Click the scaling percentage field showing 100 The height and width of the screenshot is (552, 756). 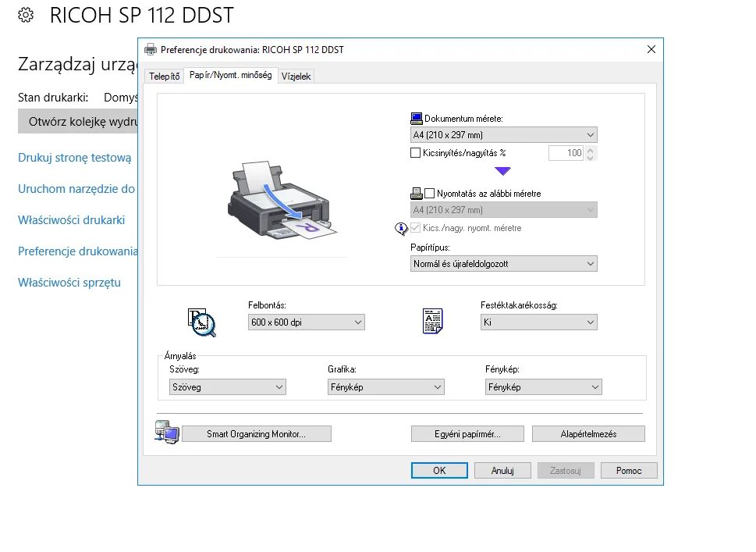566,153
